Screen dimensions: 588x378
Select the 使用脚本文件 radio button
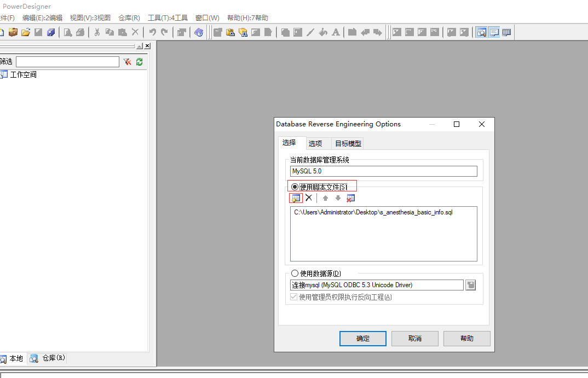[295, 187]
